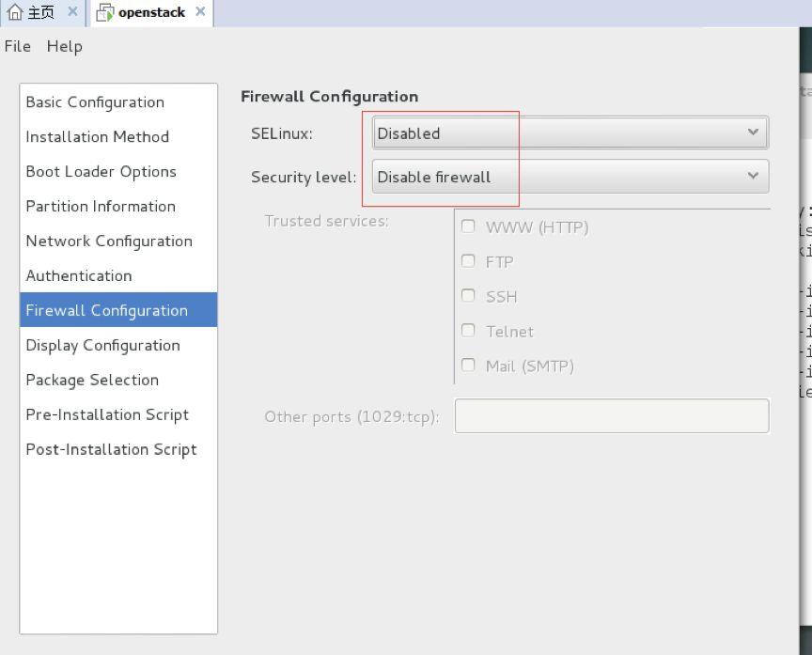812x655 pixels.
Task: Toggle the FTP trusted service checkbox
Action: [468, 261]
